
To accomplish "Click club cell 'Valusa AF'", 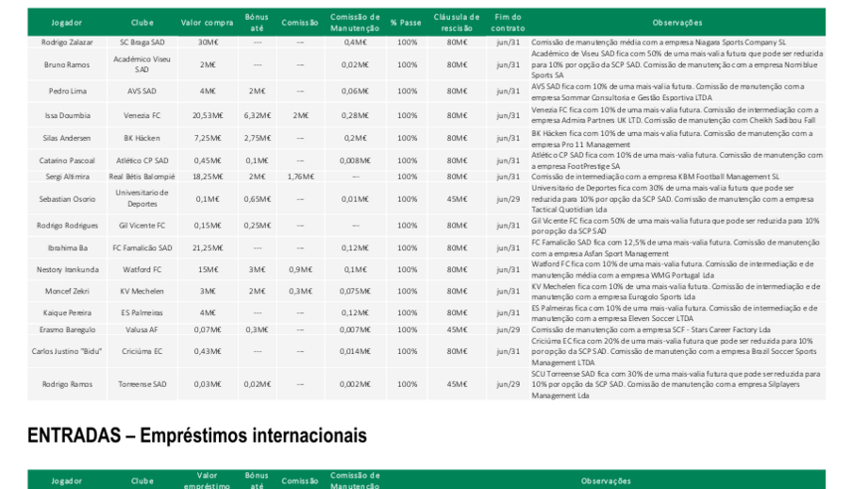I will (142, 329).
